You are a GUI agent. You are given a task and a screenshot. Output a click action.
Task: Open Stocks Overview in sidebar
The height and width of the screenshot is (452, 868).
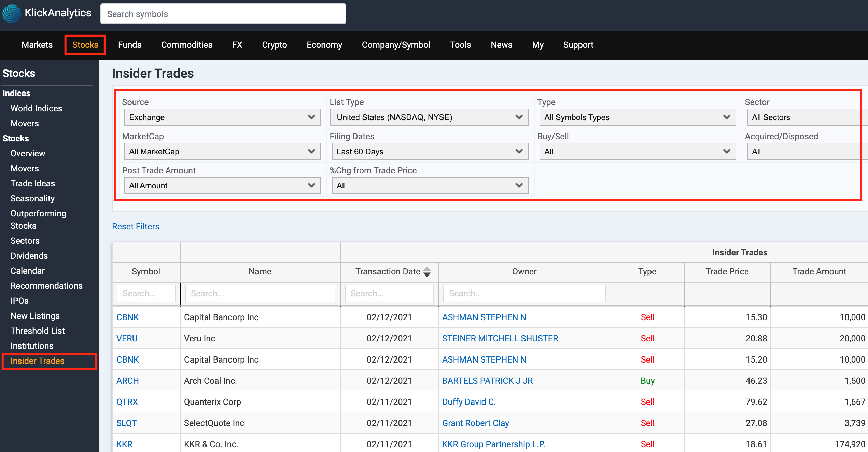(x=28, y=153)
